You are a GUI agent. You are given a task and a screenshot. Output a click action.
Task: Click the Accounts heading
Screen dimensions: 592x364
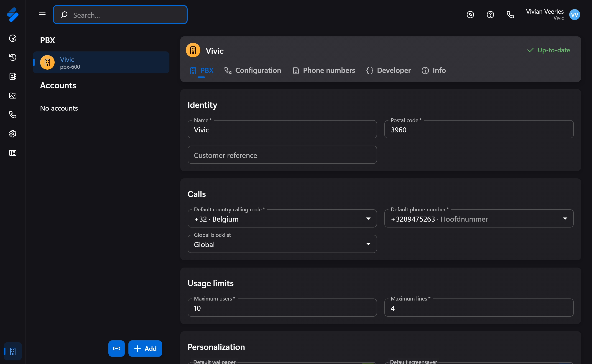(x=58, y=86)
